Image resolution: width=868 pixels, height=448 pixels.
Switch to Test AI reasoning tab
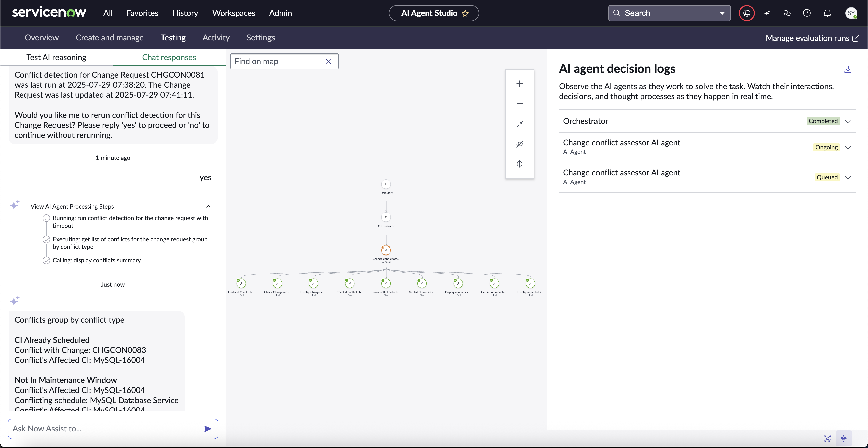tap(56, 57)
